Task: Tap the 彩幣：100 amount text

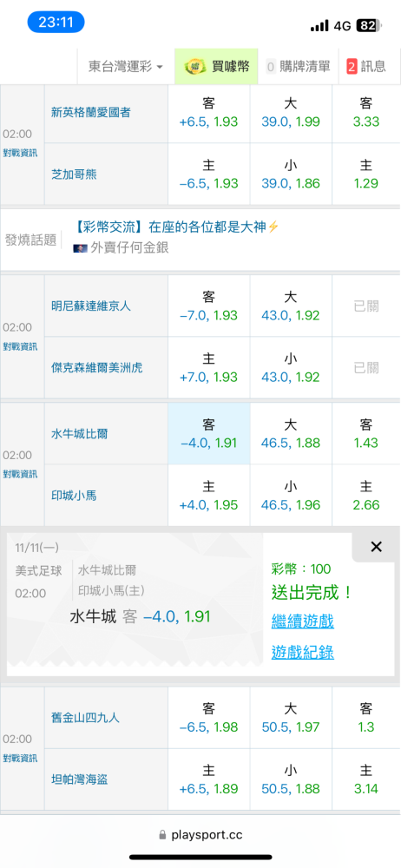Action: [x=301, y=569]
